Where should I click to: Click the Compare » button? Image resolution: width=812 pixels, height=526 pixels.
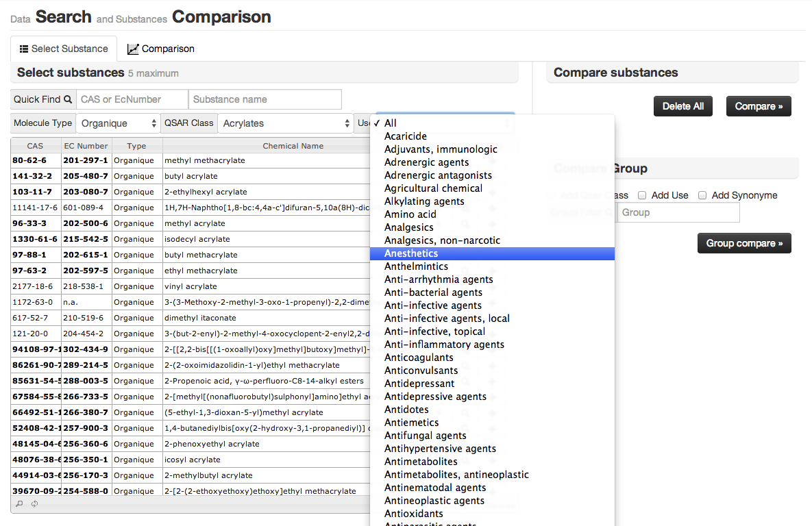pyautogui.click(x=758, y=106)
